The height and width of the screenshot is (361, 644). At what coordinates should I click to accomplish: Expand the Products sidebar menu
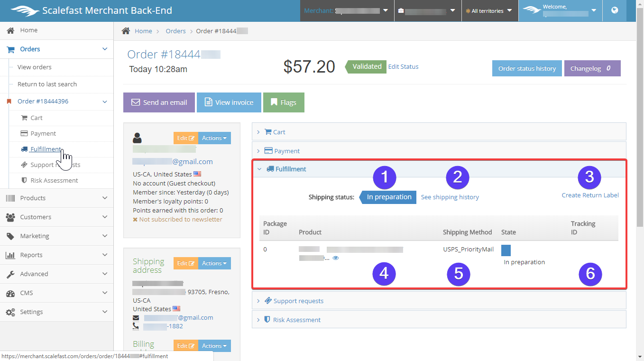[57, 198]
